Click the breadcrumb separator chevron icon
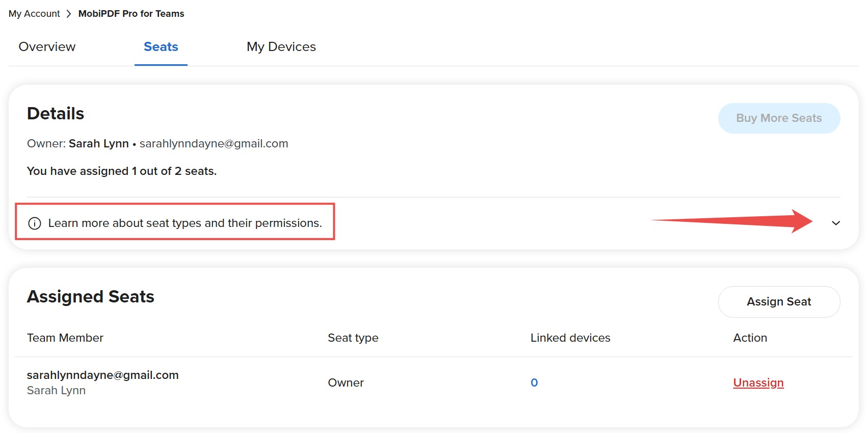 coord(69,14)
